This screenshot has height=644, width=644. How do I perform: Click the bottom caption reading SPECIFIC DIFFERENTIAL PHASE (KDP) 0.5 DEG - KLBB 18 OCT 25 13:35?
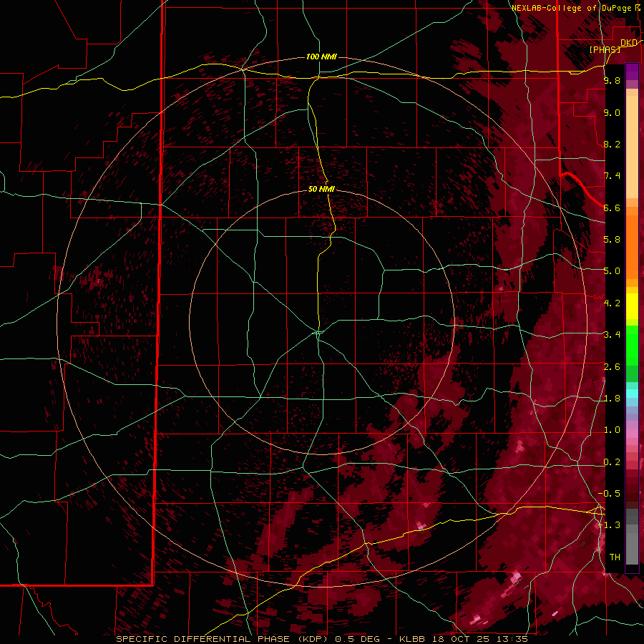coord(322,639)
